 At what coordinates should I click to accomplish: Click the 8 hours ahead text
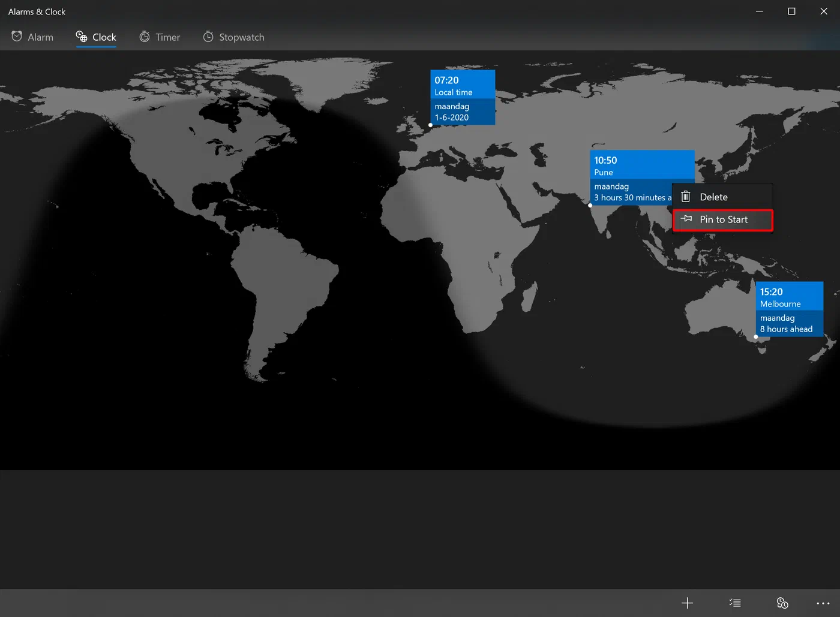click(786, 329)
